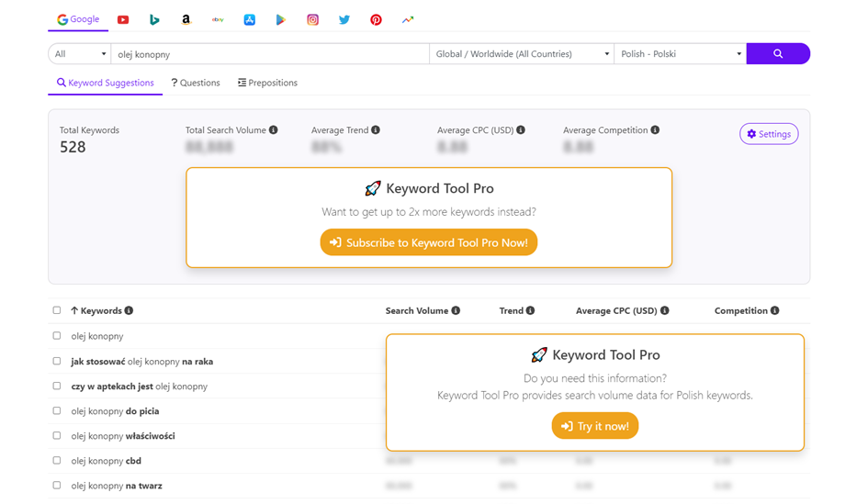Open the App Store keyword source
This screenshot has height=504, width=868.
pos(250,19)
